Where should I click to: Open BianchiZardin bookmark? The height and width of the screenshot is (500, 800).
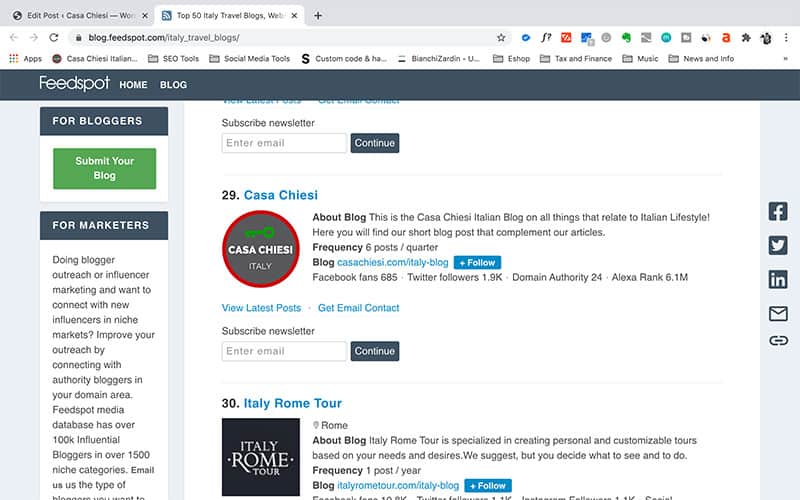click(439, 59)
